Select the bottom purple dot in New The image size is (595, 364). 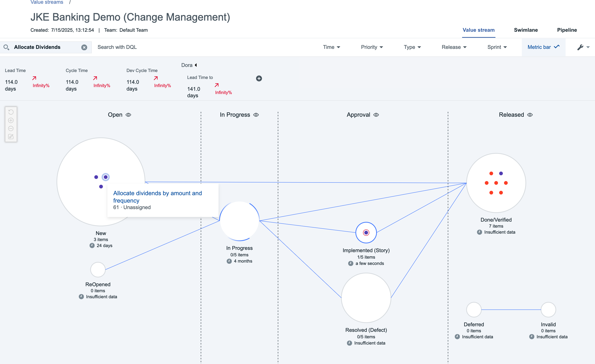101,187
